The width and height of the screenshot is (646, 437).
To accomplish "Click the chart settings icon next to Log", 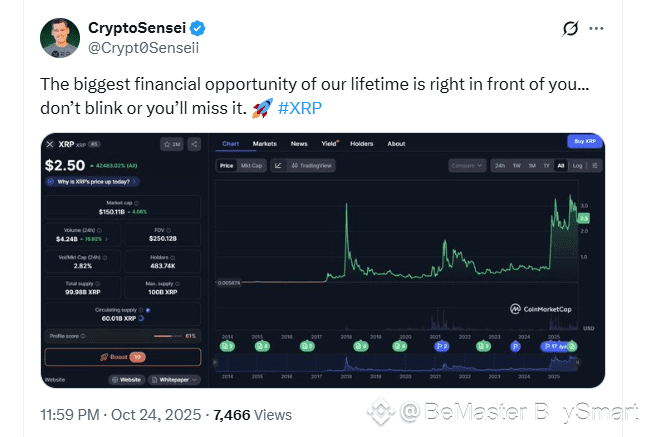I will click(x=592, y=165).
